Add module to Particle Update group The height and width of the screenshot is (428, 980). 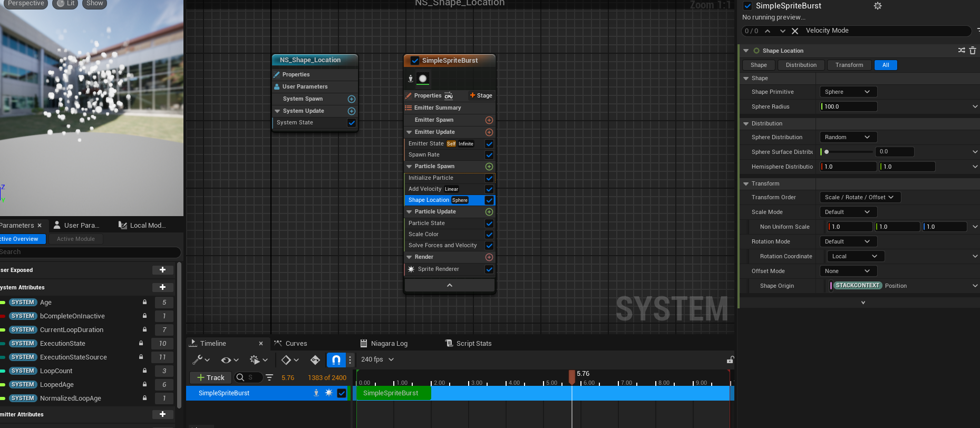[489, 212]
